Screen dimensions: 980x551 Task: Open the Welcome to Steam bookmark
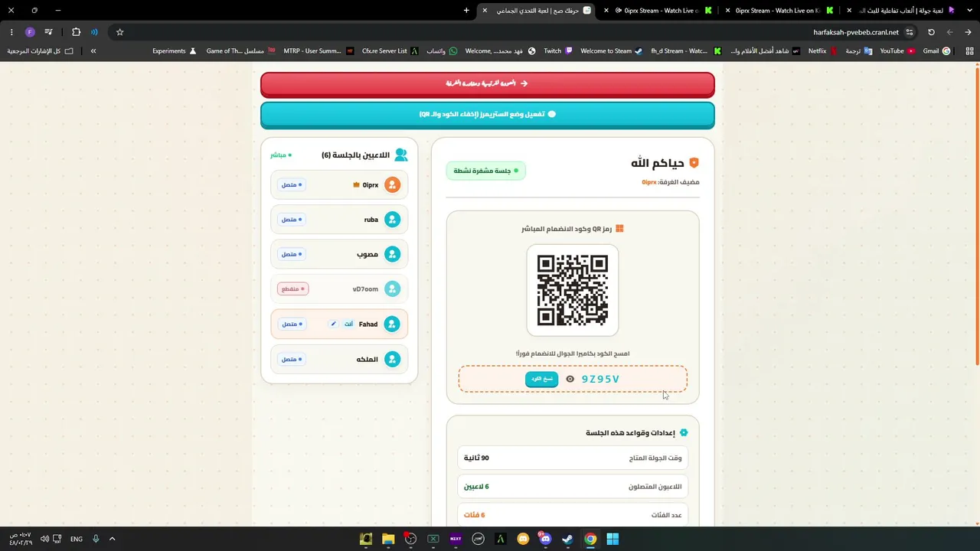(611, 51)
